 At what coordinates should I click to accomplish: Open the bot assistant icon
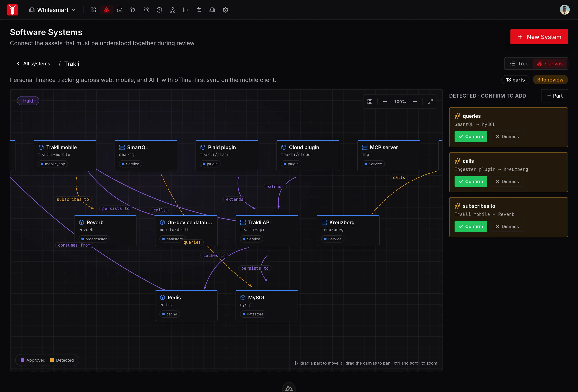[x=199, y=10]
